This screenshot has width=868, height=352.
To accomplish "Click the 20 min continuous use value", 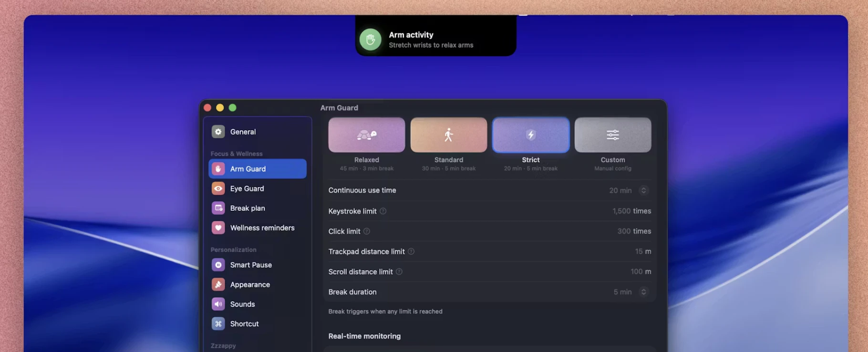I will (620, 190).
